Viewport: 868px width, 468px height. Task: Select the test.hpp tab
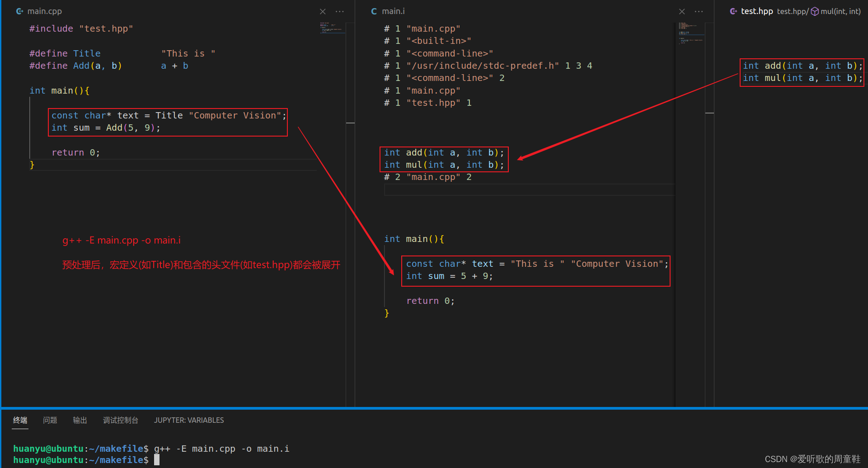(756, 11)
